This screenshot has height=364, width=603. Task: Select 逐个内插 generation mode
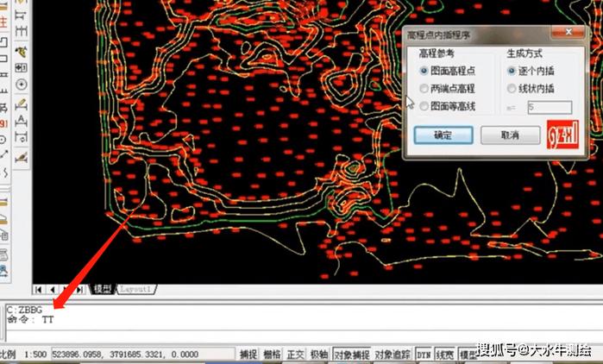click(x=512, y=71)
